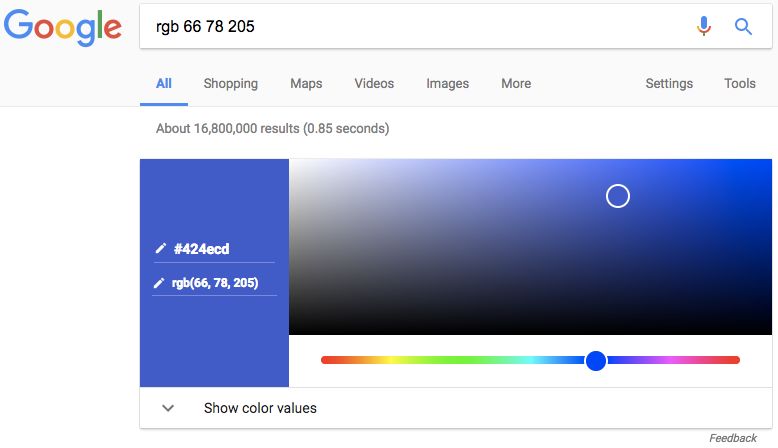Switch to the Shopping tab

point(230,84)
